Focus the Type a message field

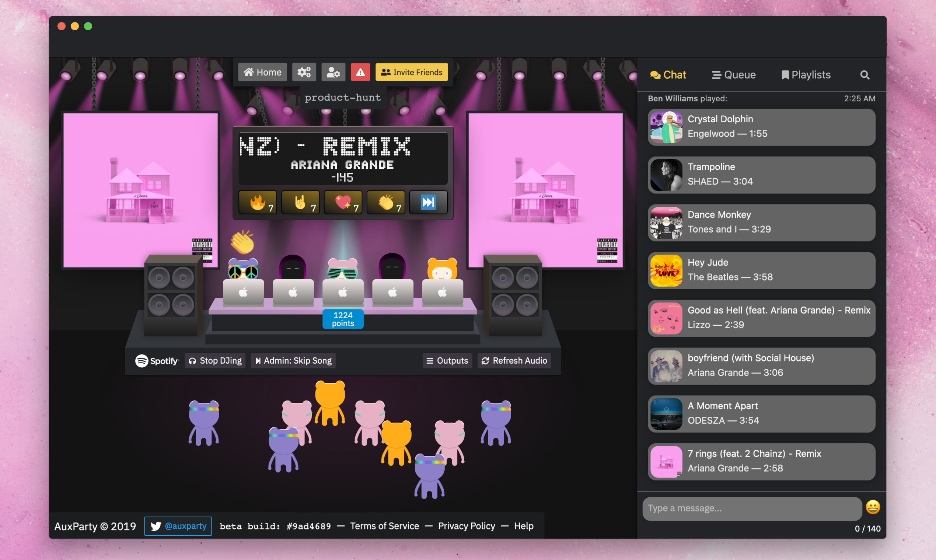pos(752,508)
